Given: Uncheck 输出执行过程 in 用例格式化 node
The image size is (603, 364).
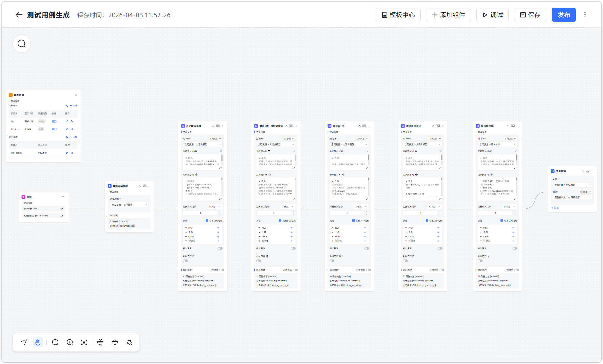Looking at the screenshot, I should [502, 221].
